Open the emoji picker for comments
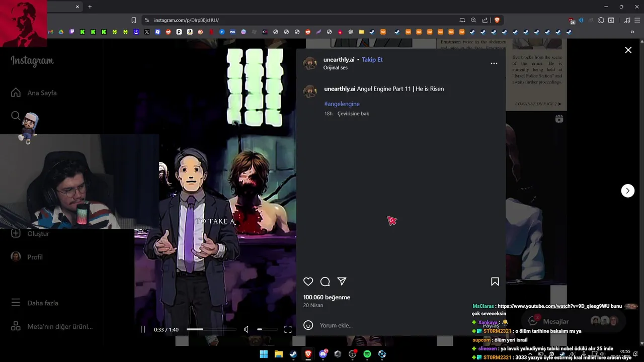 pos(308,325)
